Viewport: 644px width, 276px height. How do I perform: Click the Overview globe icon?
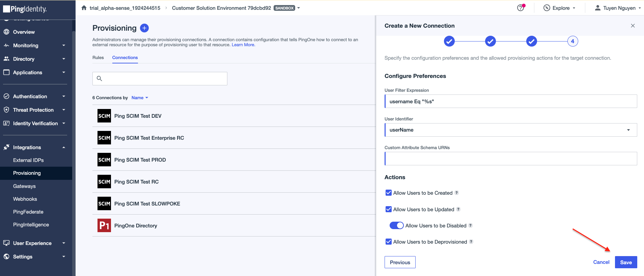(6, 32)
